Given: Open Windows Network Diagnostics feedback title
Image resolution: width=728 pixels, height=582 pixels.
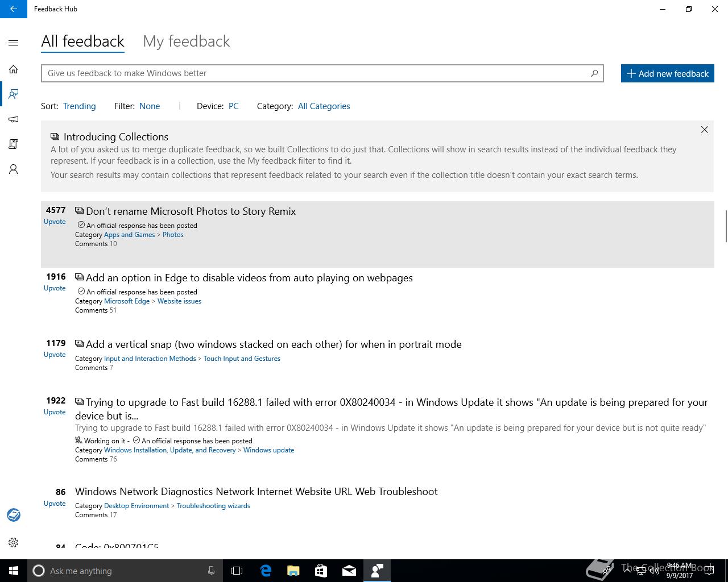Looking at the screenshot, I should [x=256, y=492].
